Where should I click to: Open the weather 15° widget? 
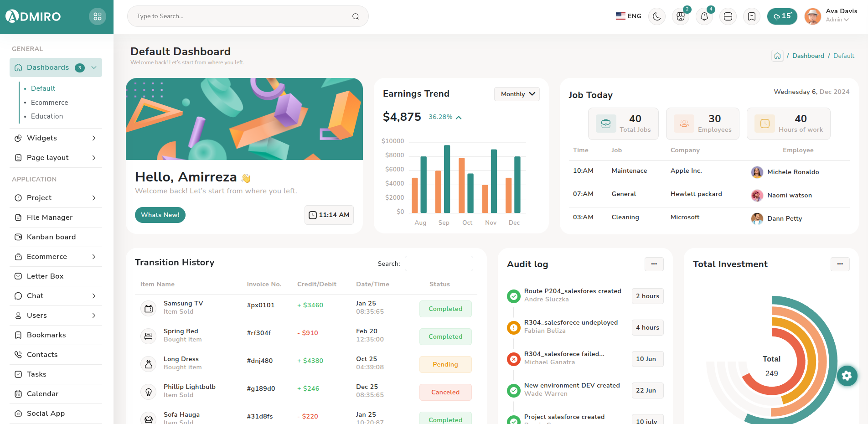tap(782, 16)
